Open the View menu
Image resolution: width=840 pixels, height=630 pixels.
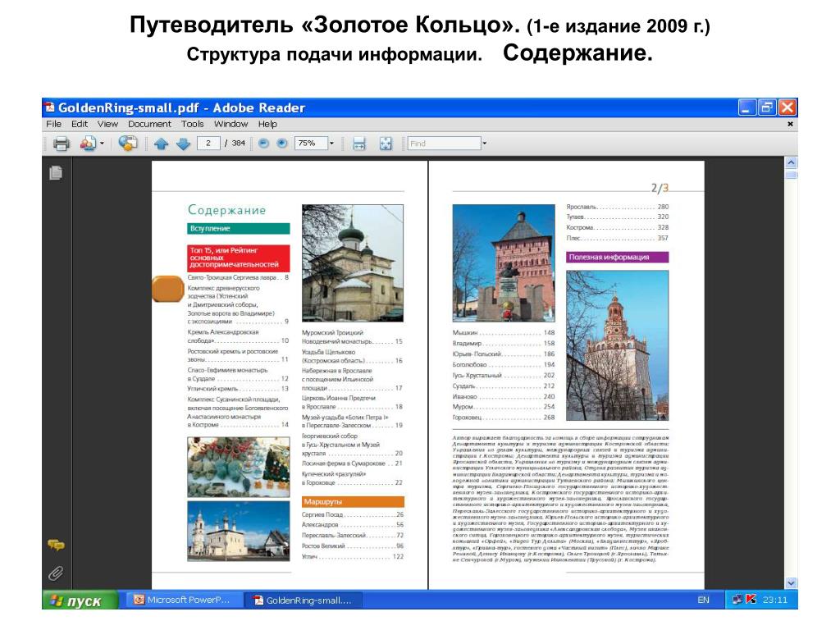(x=107, y=124)
